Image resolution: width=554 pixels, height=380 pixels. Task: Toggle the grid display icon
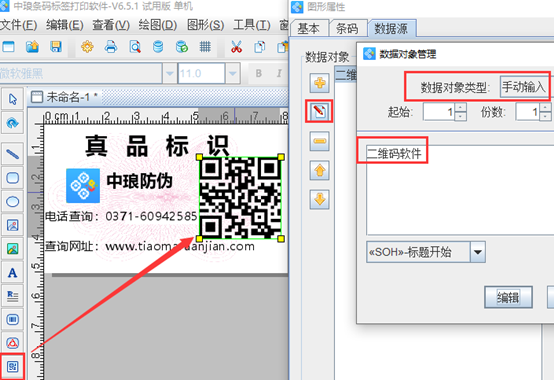[205, 47]
